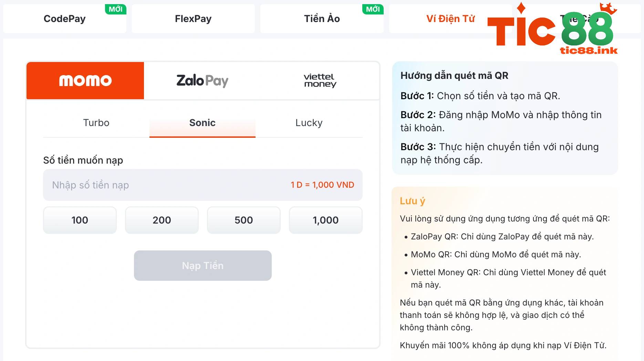
Task: Click the deposit amount input field
Action: coord(165,185)
